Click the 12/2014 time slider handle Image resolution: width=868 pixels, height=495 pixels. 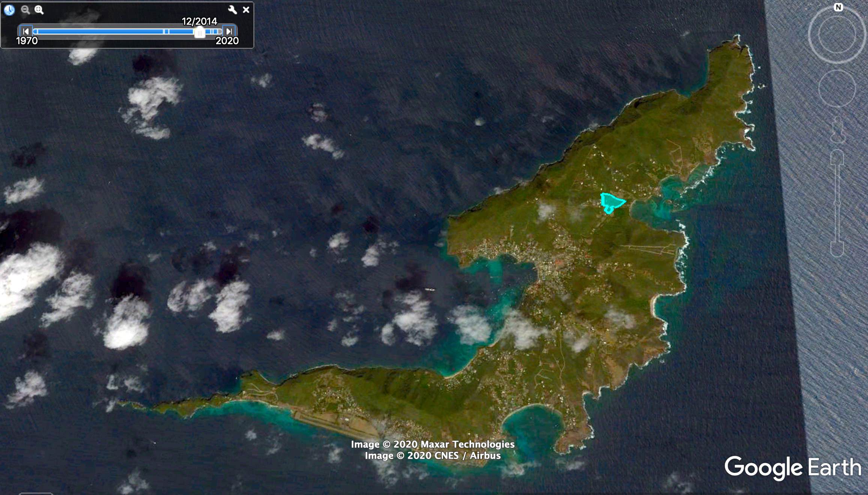coord(200,33)
